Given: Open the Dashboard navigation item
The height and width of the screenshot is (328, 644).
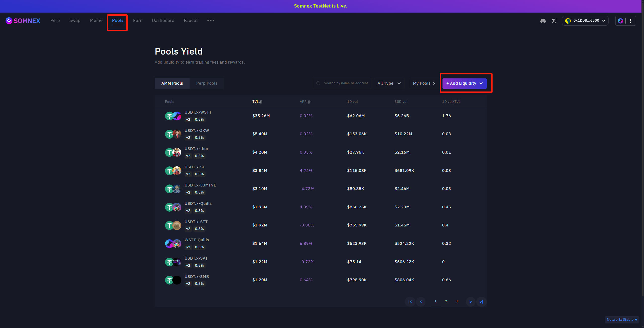Looking at the screenshot, I should pos(163,21).
